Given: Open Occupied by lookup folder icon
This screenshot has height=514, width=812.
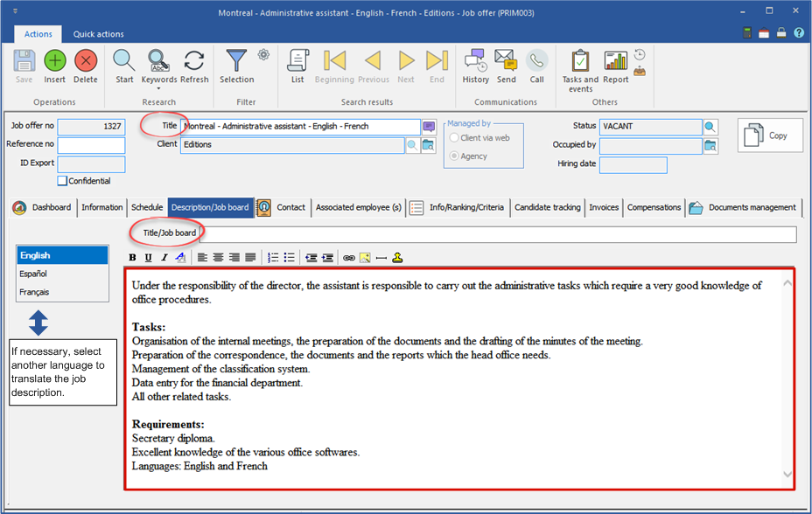Looking at the screenshot, I should (x=710, y=146).
